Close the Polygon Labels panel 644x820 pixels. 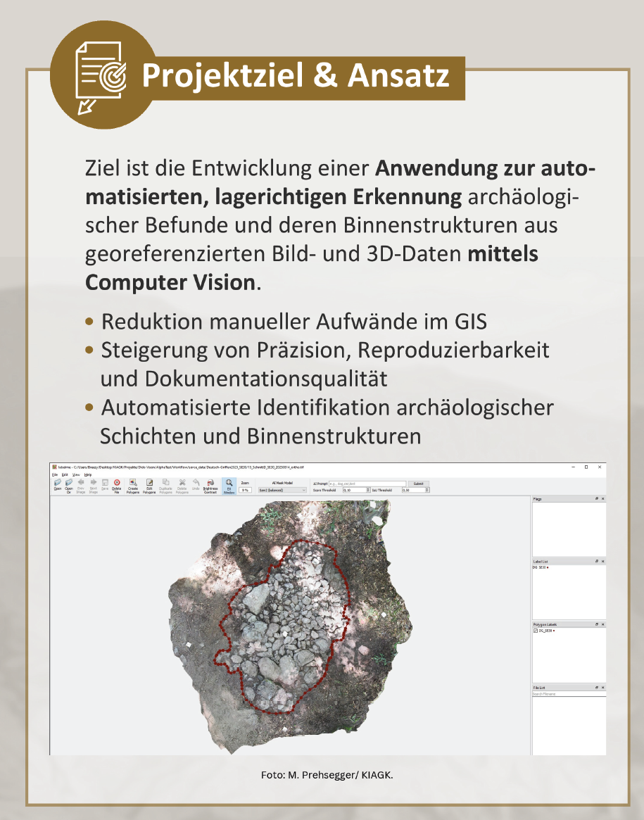coord(602,624)
